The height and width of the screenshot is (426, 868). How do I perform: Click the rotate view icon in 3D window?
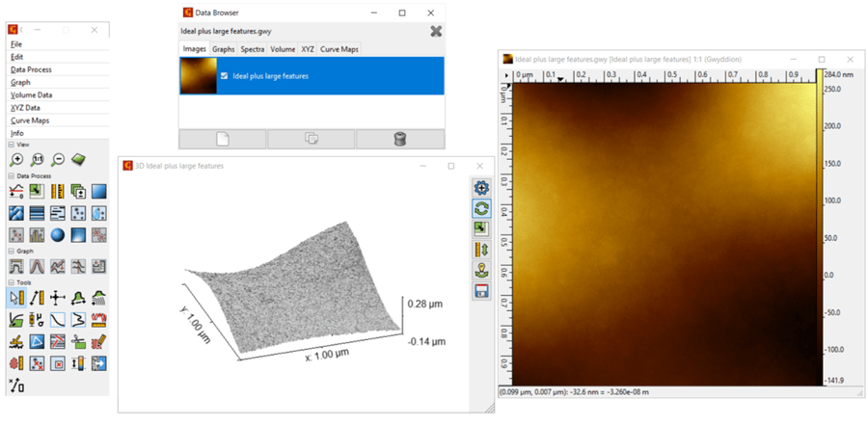481,208
